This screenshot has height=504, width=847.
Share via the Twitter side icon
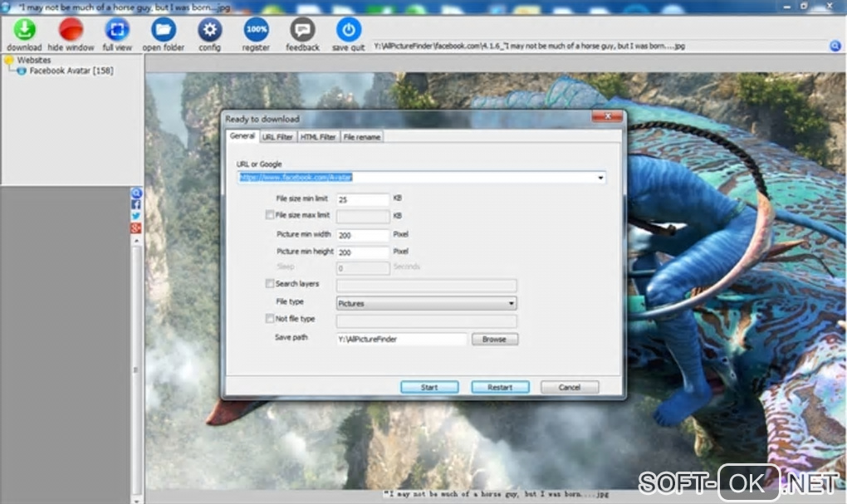click(136, 216)
